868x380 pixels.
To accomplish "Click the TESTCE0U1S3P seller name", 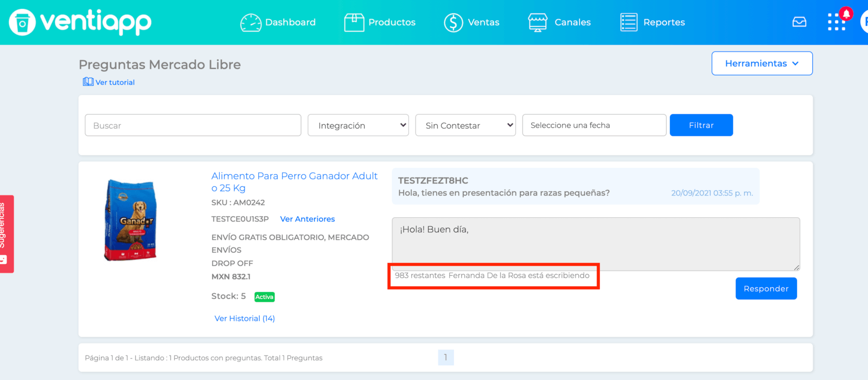I will click(240, 219).
